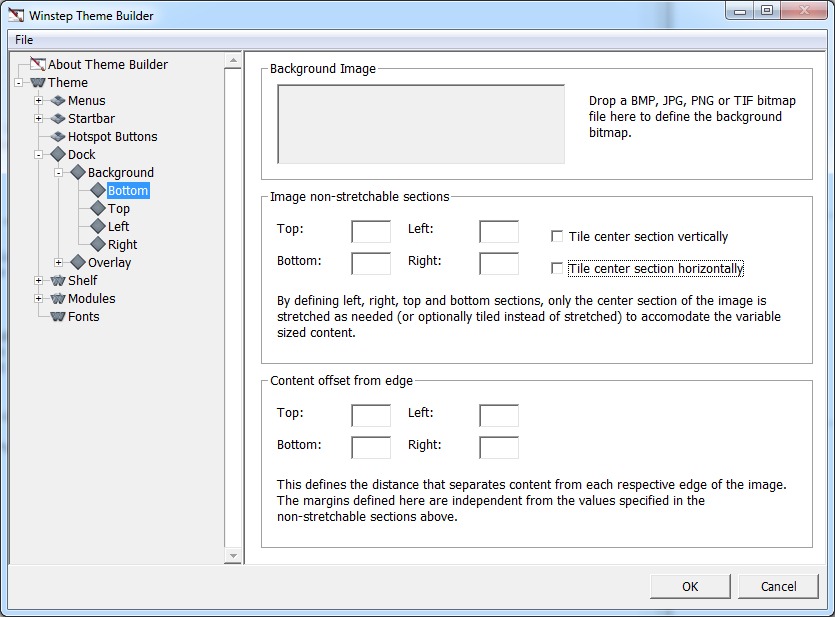Focus the content offset Top field

pyautogui.click(x=371, y=416)
